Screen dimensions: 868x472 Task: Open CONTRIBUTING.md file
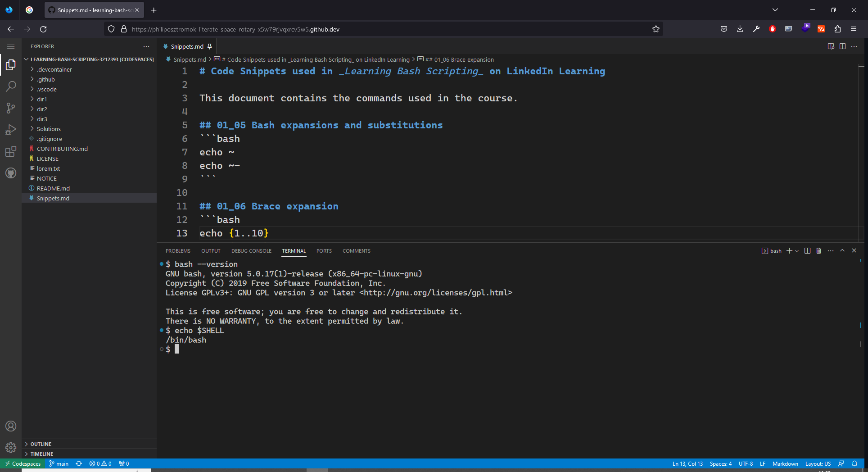[89, 149]
